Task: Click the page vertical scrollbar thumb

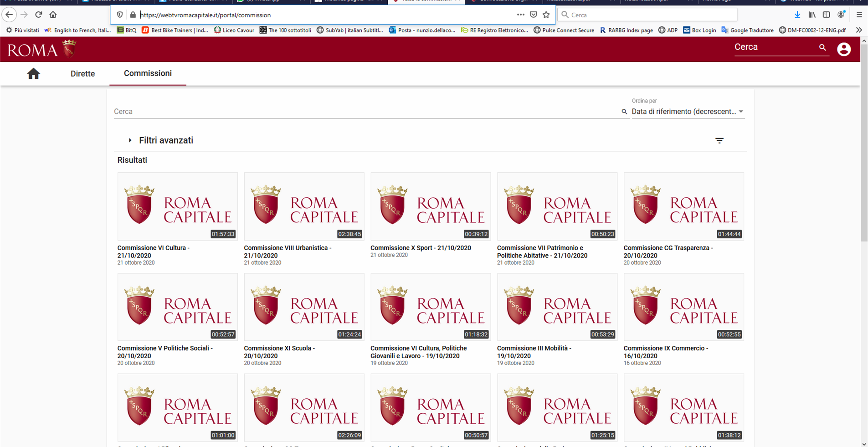Action: tap(864, 143)
